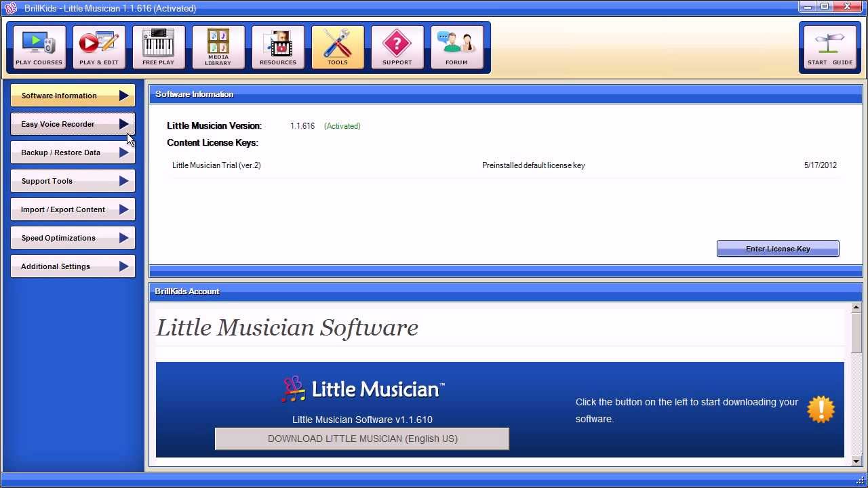Click Preinstalled default license key text
This screenshot has width=868, height=488.
tap(534, 165)
